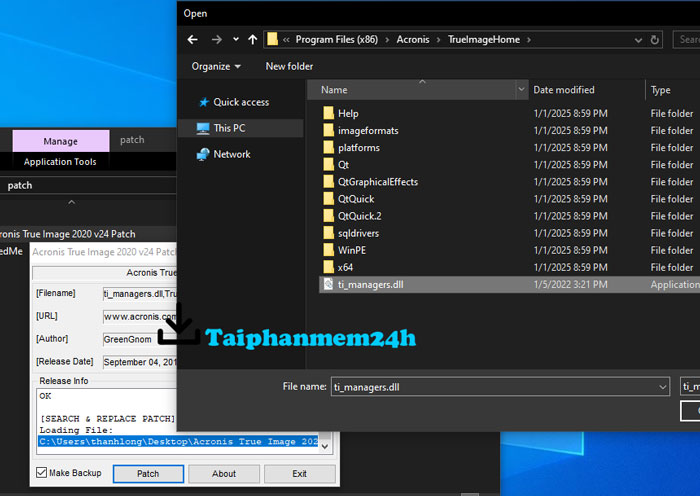
Task: Click the URL field in patcher
Action: [x=140, y=317]
